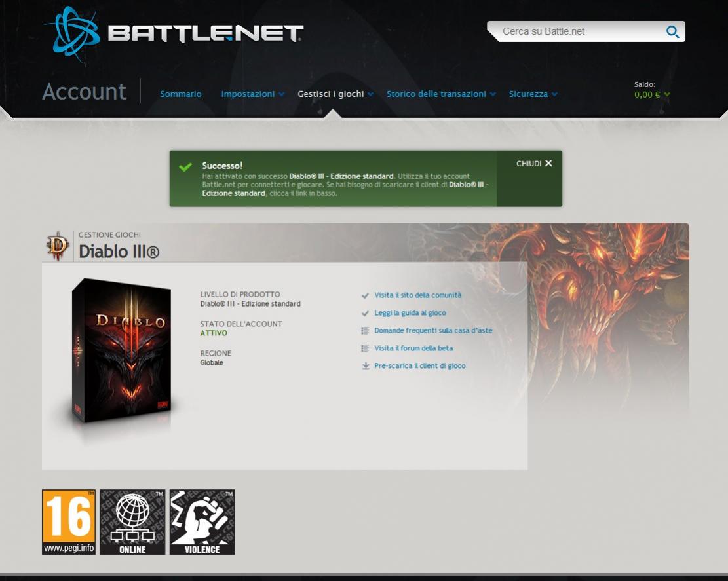Click Pre-scarica il client di gioco link
The height and width of the screenshot is (581, 728).
(x=420, y=365)
